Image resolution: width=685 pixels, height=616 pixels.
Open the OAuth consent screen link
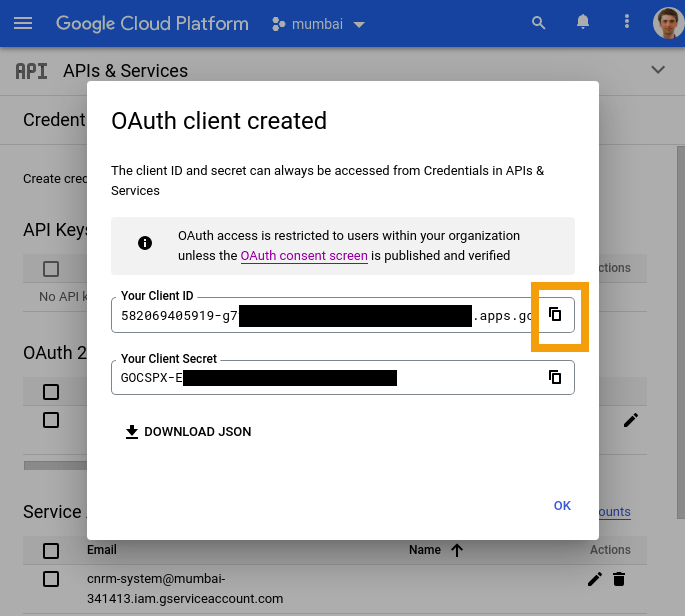click(x=304, y=256)
